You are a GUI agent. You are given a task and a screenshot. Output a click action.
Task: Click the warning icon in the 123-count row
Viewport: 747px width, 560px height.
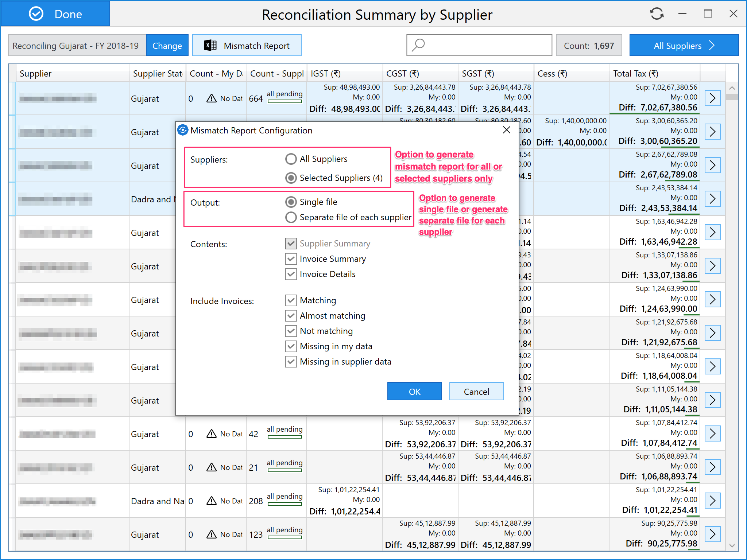coord(212,534)
